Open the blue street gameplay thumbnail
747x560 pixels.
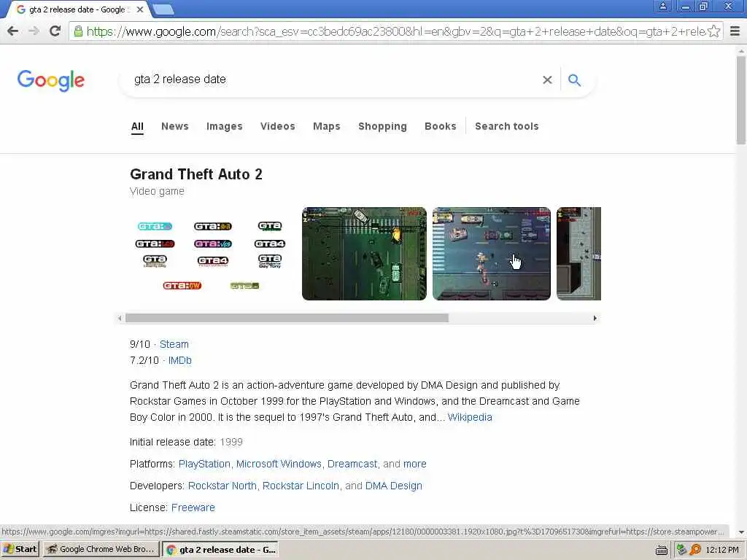coord(492,254)
